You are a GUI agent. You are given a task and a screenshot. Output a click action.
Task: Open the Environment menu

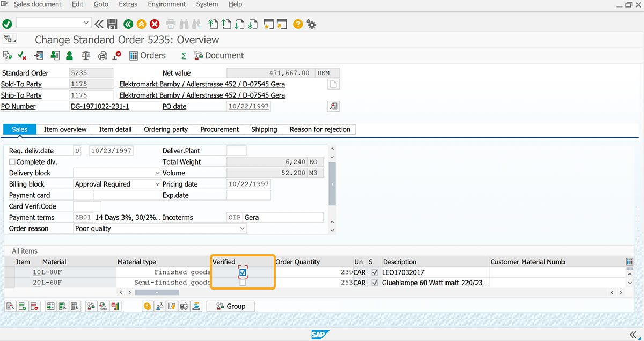click(167, 4)
